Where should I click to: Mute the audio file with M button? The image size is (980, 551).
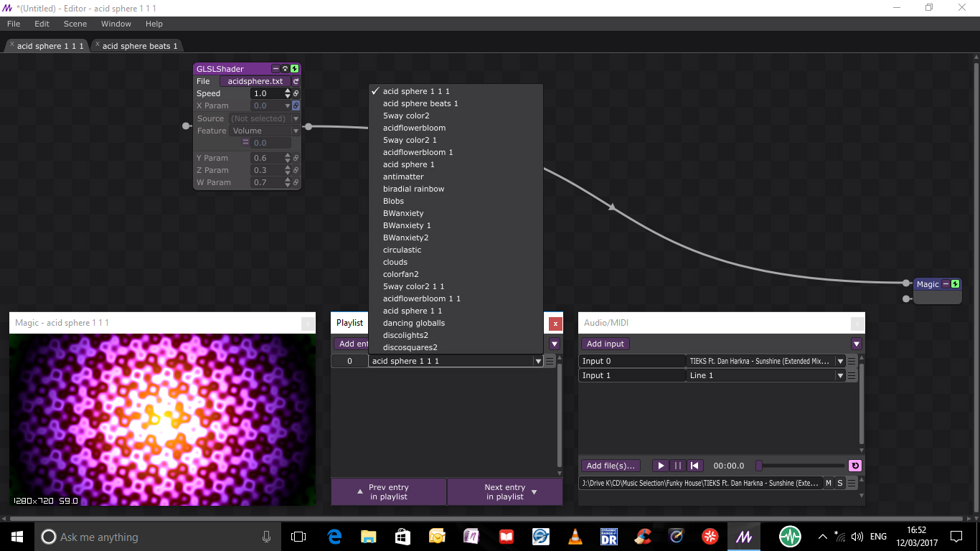tap(829, 484)
